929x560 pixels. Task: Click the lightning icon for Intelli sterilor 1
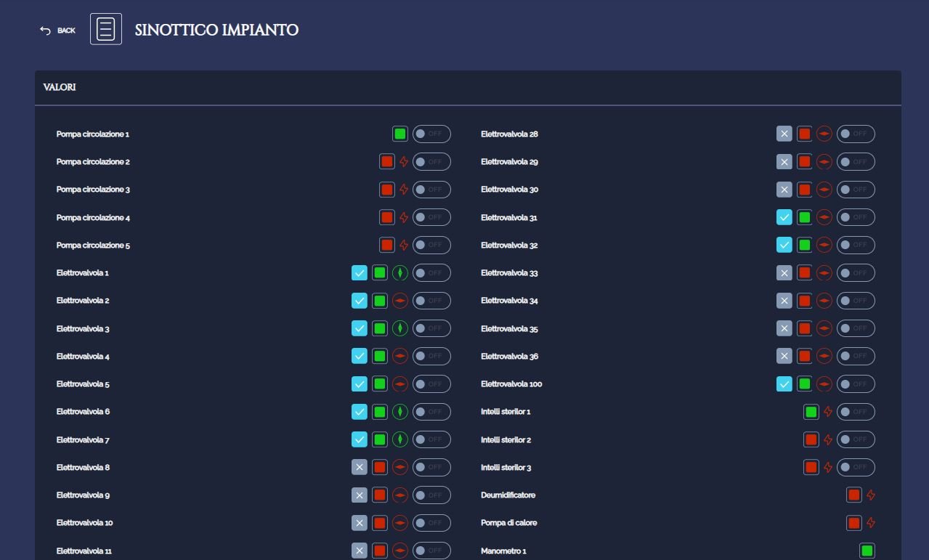(x=828, y=412)
